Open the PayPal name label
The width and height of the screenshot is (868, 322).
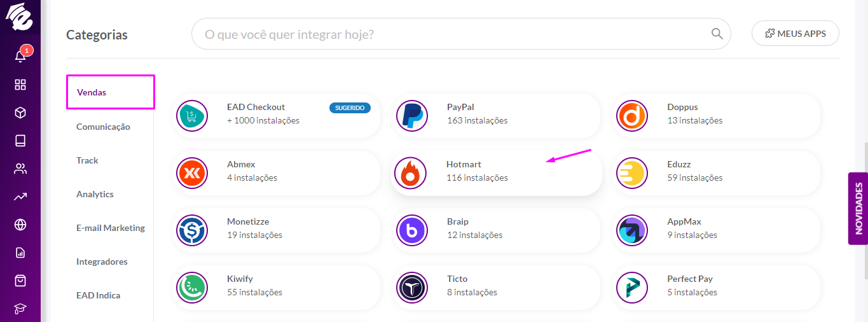[x=460, y=107]
